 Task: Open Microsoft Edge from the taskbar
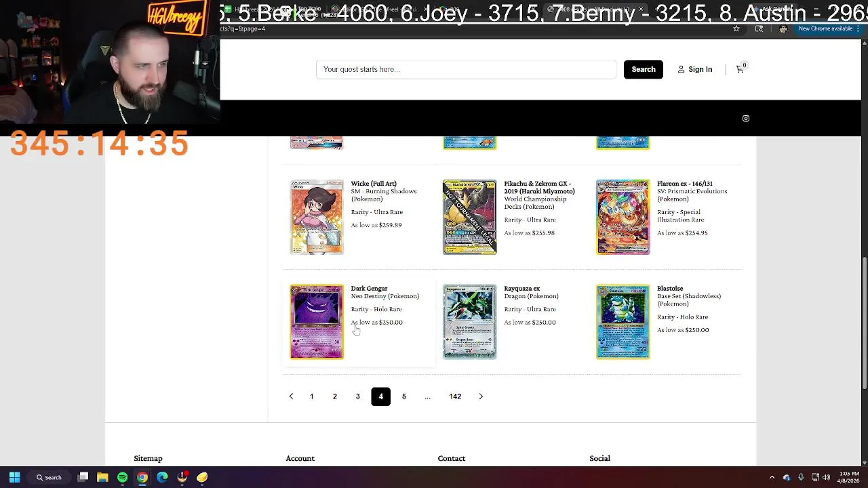point(162,477)
